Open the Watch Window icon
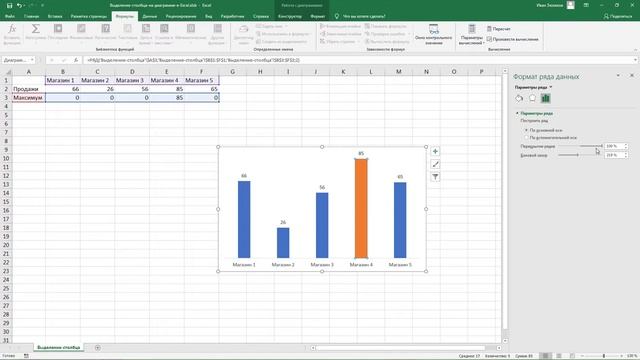This screenshot has height=360, width=640. [433, 29]
